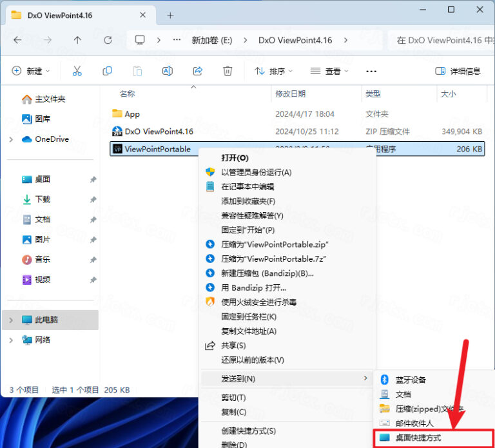Choose 以管理员身份运行 from context menu

pyautogui.click(x=257, y=172)
